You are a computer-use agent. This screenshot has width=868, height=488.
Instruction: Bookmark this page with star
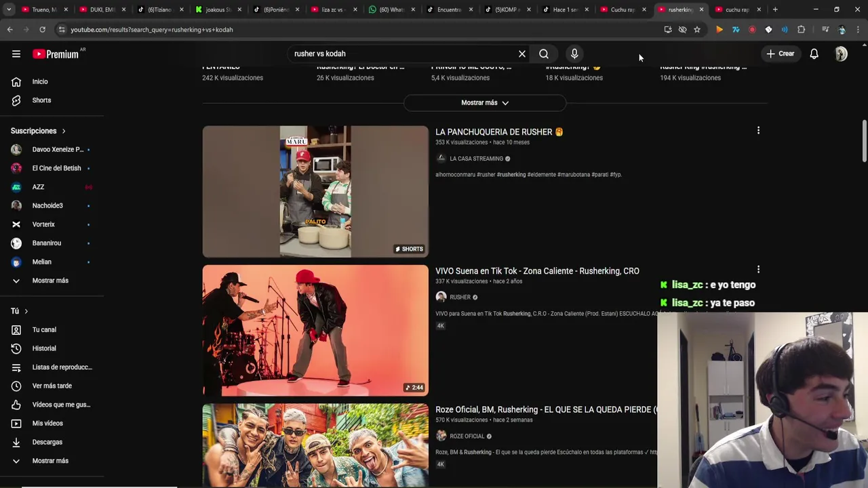[697, 30]
